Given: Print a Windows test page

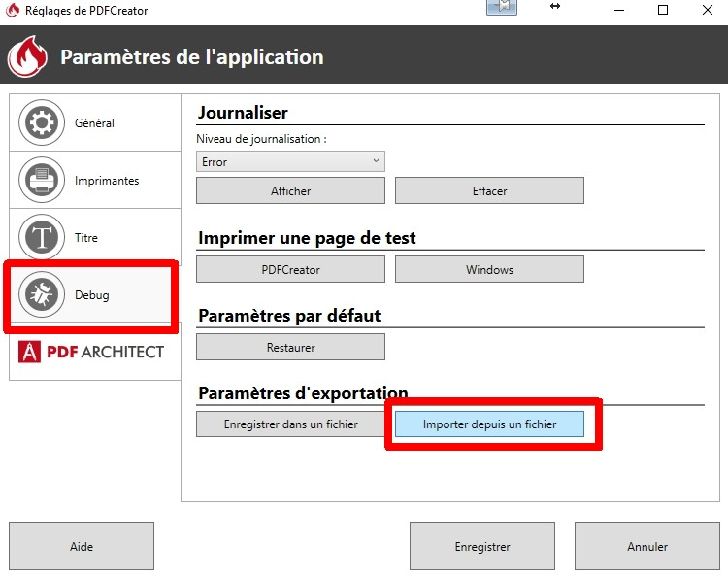Looking at the screenshot, I should click(x=489, y=269).
